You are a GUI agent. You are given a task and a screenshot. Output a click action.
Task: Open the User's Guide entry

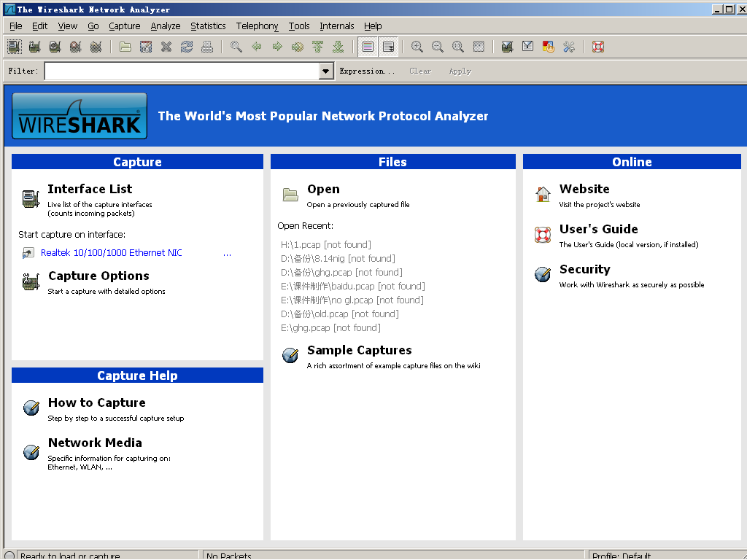tap(599, 229)
